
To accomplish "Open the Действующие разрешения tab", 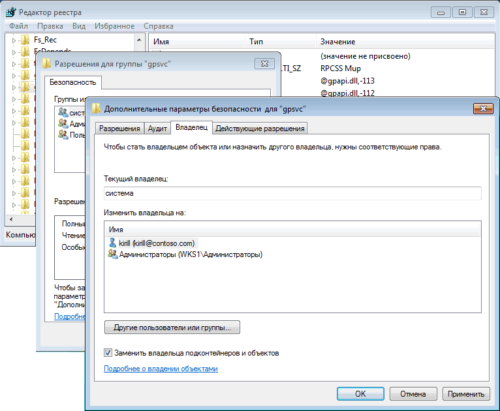I will 260,128.
